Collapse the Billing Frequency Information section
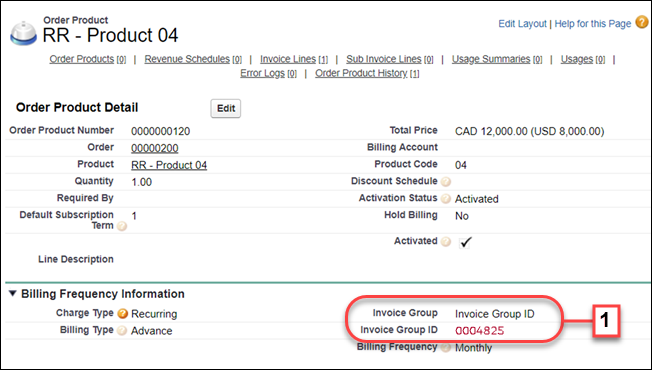The image size is (652, 370). point(13,294)
